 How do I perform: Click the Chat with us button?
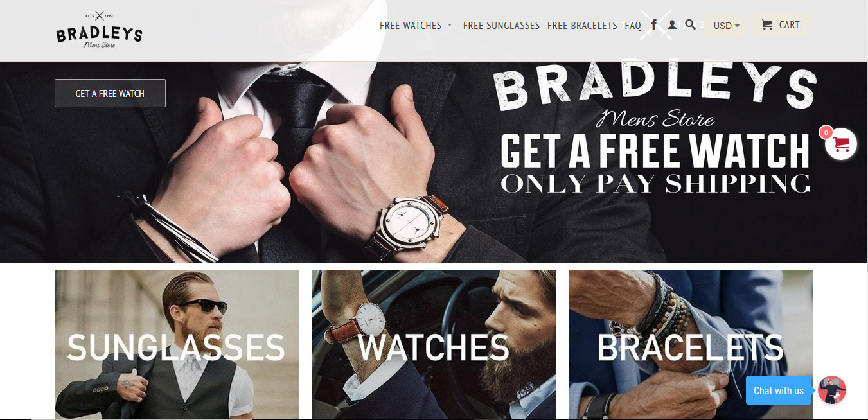(779, 390)
